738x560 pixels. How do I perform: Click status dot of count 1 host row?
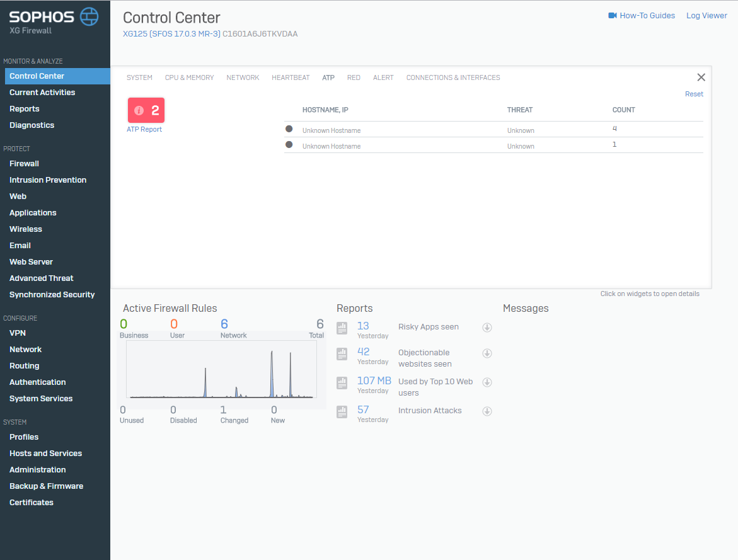tap(289, 144)
